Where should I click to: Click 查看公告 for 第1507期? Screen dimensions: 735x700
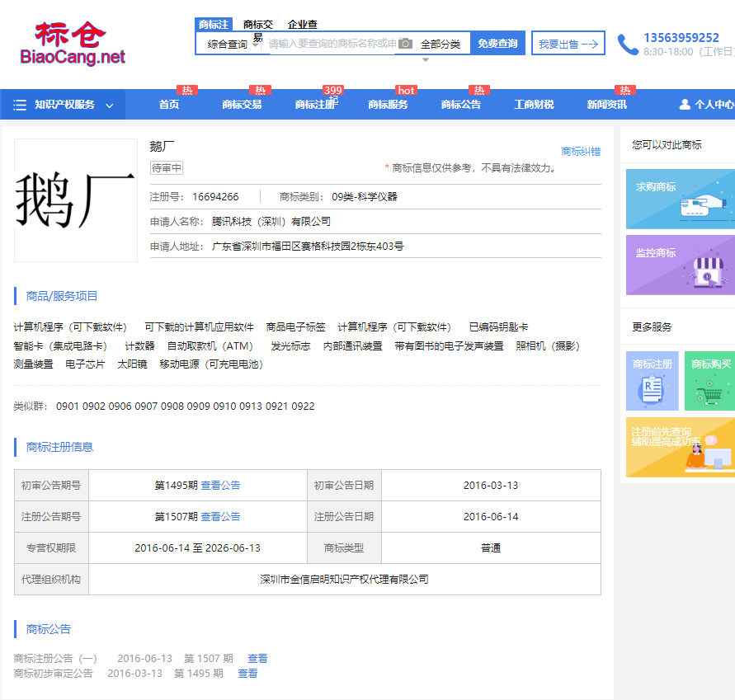click(x=220, y=517)
